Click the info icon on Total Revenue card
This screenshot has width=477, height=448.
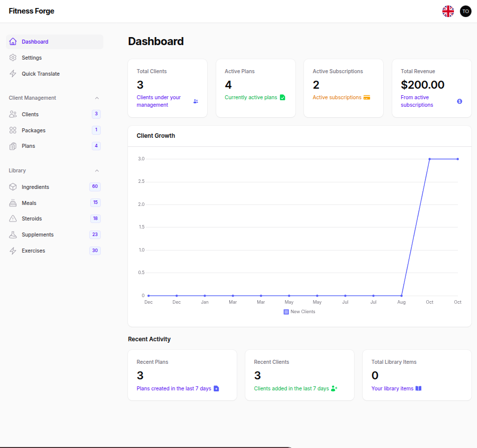point(459,101)
